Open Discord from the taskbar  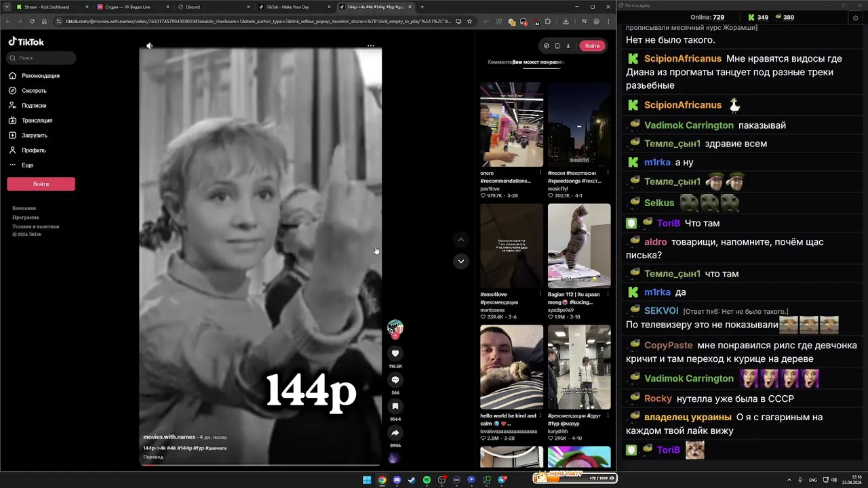coord(397,480)
